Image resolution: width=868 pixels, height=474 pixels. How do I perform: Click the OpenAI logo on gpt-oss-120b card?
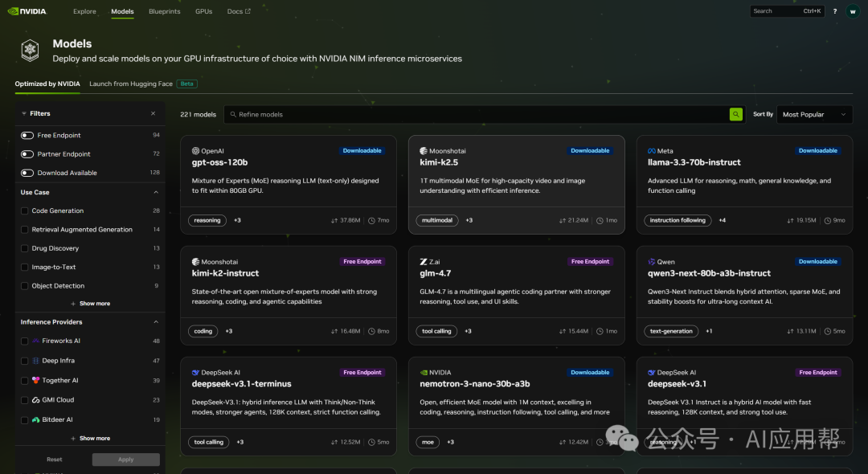tap(195, 151)
